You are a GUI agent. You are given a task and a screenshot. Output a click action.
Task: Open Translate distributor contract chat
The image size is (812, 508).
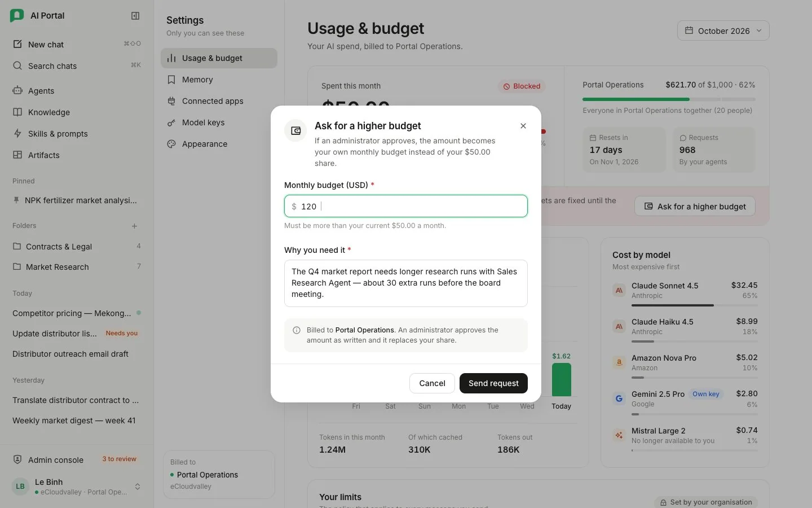coord(77,400)
